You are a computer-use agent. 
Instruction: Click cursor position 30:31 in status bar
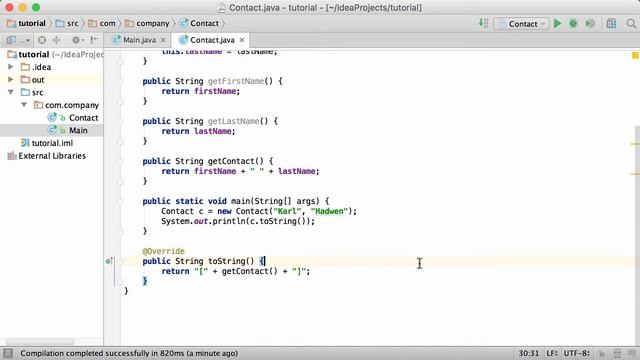point(529,353)
